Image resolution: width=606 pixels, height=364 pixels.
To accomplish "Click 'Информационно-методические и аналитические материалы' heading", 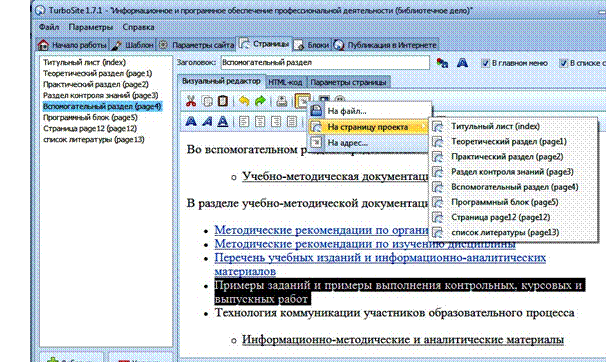I will (x=403, y=340).
